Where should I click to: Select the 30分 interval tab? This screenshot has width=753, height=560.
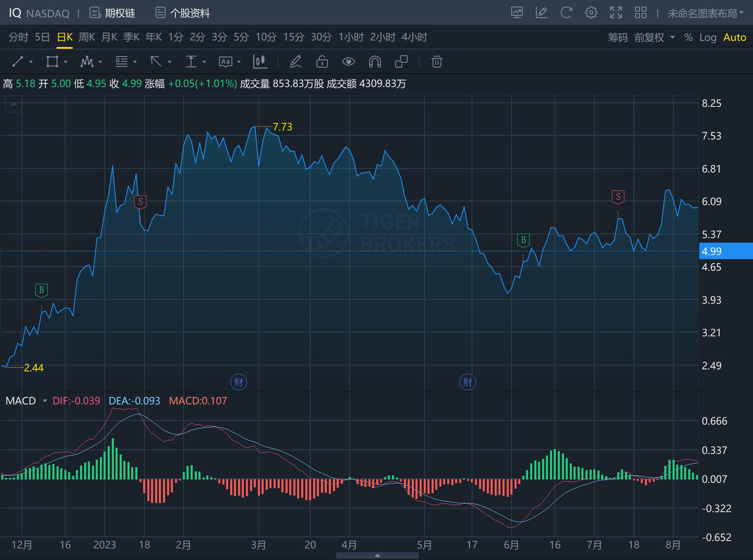[321, 37]
